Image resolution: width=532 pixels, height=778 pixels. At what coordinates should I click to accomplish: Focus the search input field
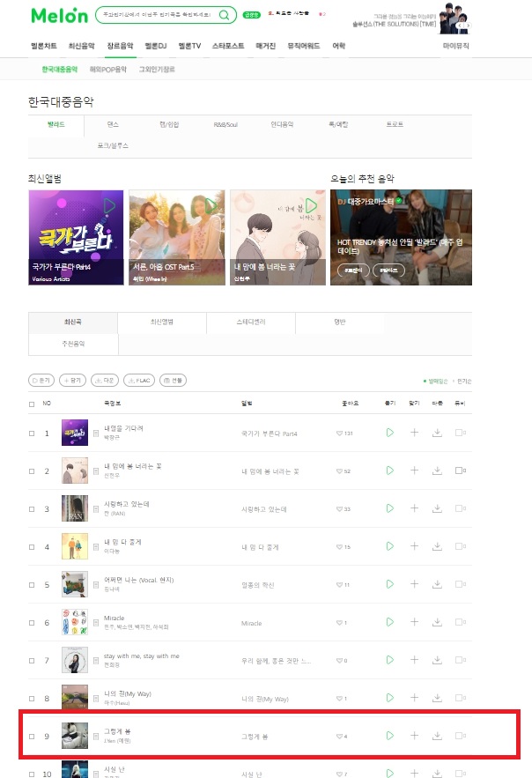tap(157, 15)
